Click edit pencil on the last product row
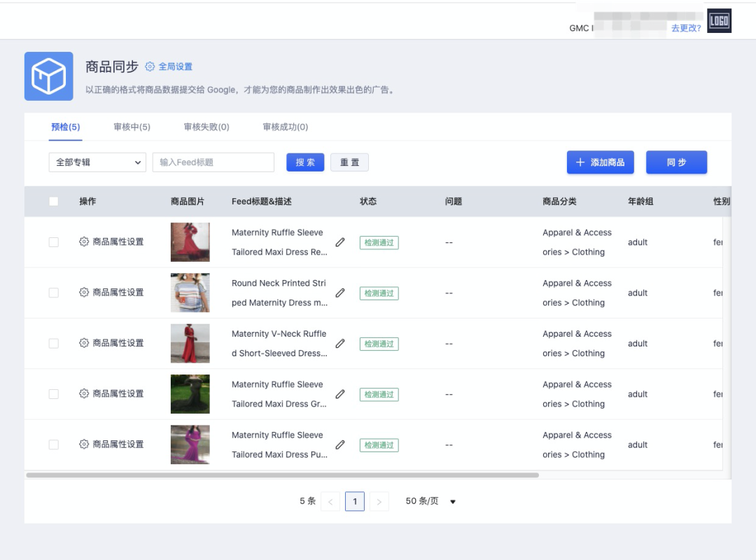This screenshot has height=560, width=756. coord(340,444)
